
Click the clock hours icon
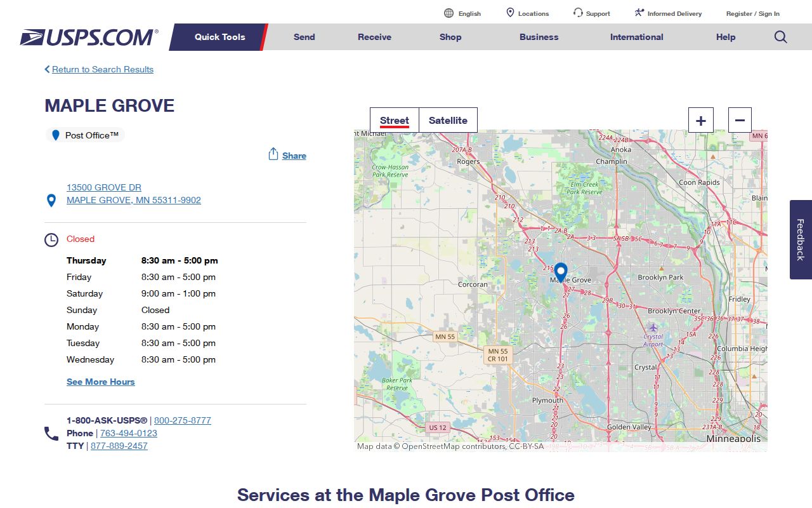point(51,240)
